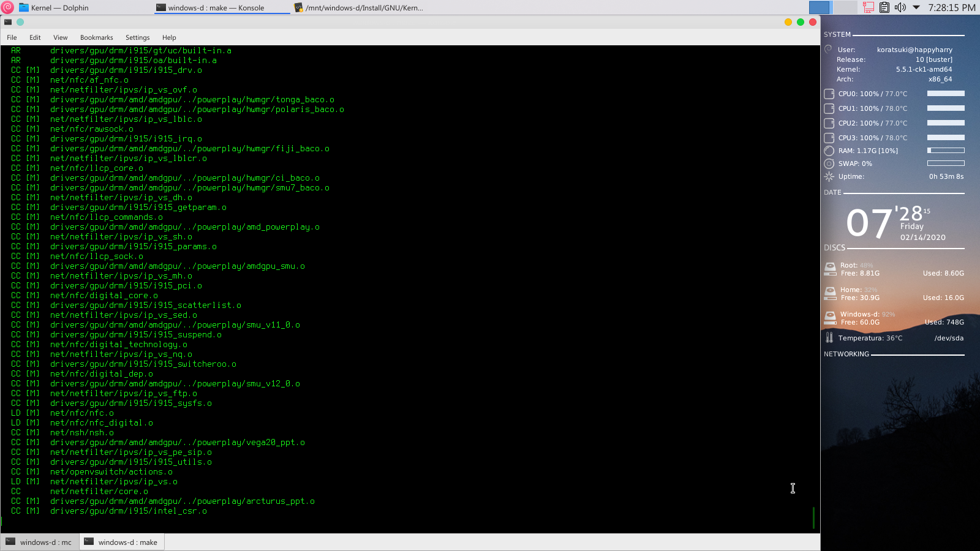Switch to the Kernel — Dolphin window
This screenshot has width=980, height=551.
[54, 7]
